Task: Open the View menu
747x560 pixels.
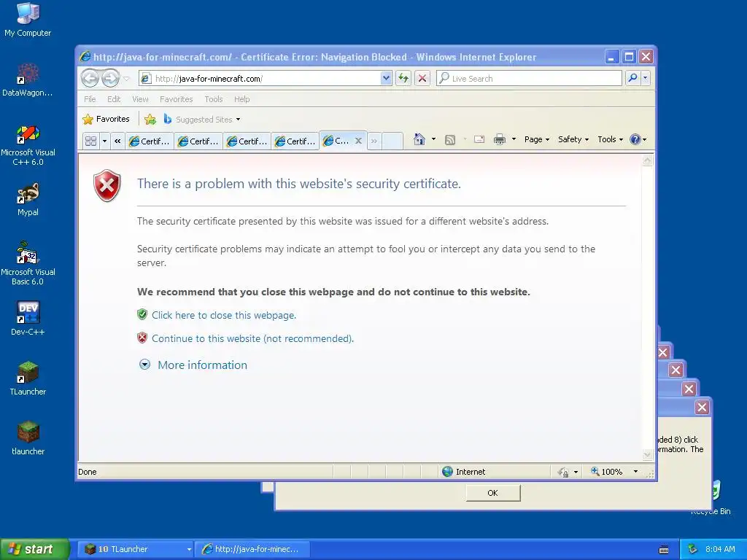Action: 140,99
